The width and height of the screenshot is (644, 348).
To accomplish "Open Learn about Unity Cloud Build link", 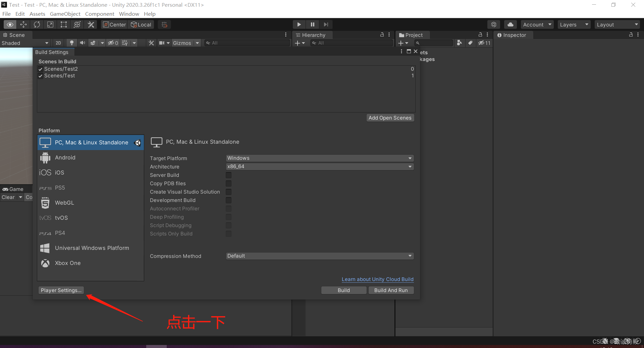I will (x=378, y=279).
